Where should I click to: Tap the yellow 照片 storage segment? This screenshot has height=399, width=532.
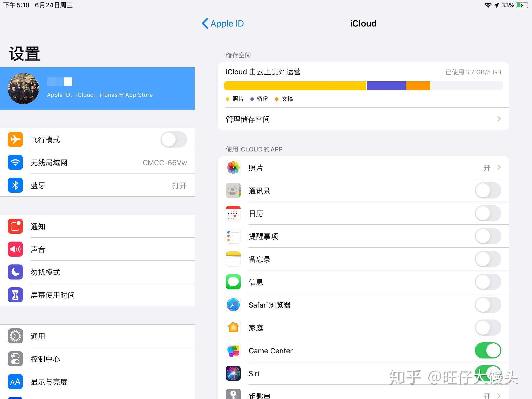(295, 86)
